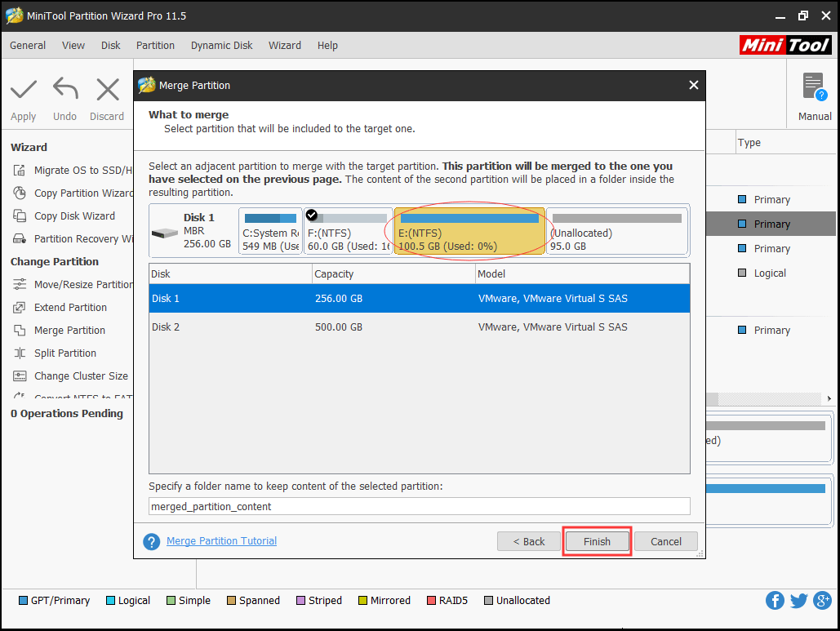Click the Twitter share icon
840x631 pixels.
798,601
